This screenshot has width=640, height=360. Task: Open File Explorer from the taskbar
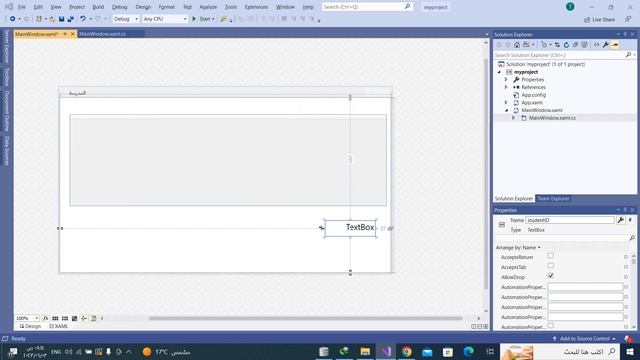[365, 351]
